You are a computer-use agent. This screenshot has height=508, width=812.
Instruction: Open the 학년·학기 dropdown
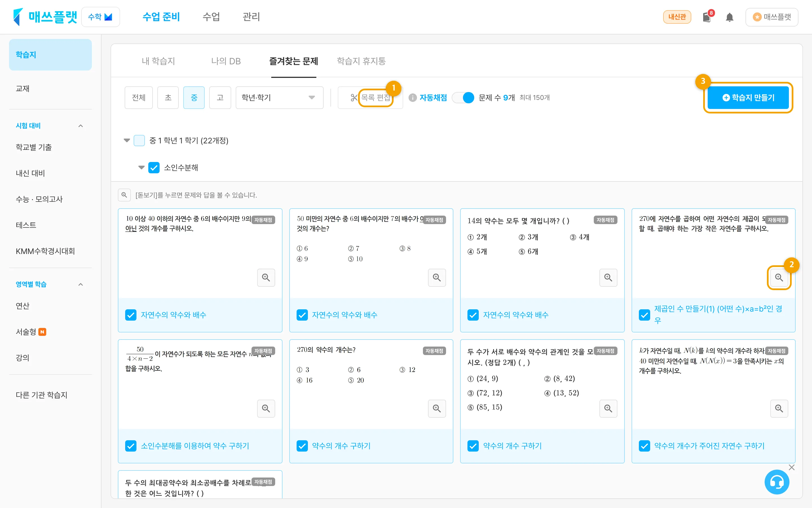pyautogui.click(x=279, y=98)
